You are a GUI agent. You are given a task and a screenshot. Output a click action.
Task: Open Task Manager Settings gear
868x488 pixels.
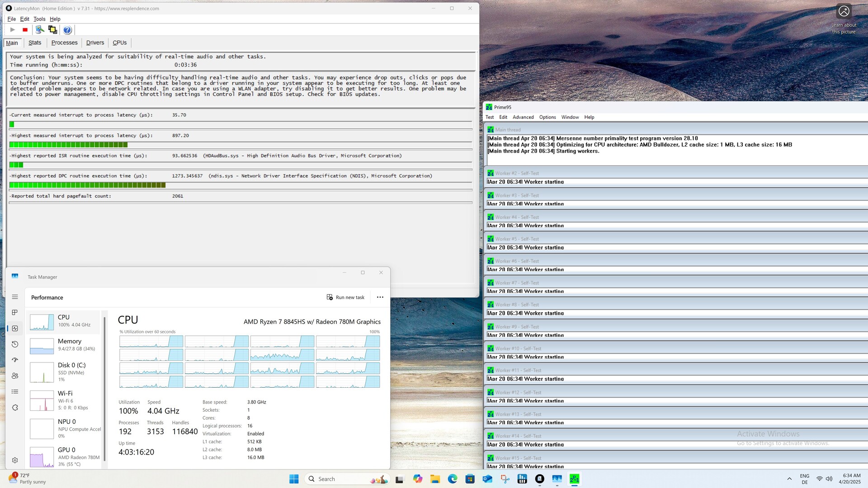click(15, 460)
